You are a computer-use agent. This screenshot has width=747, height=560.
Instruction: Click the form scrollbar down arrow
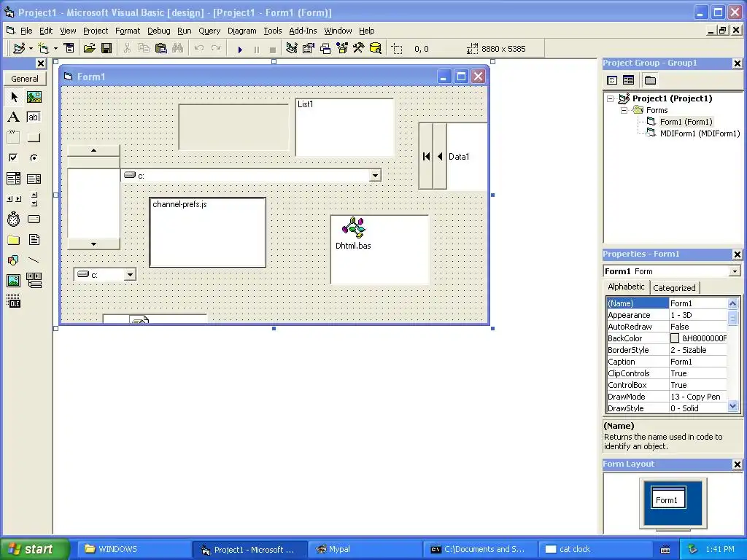pos(93,244)
